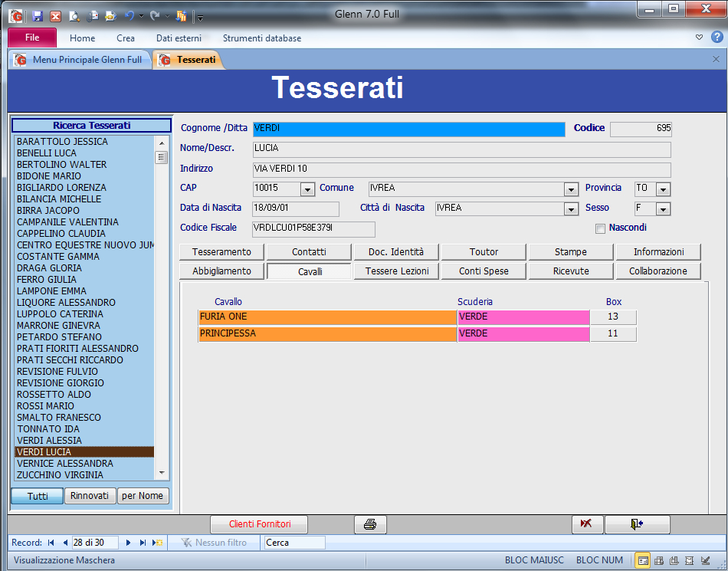Open print preview magnifier icon
728x571 pixels.
coord(74,16)
